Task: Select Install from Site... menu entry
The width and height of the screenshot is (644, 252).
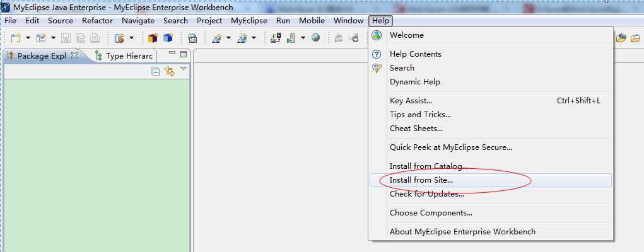Action: click(491, 180)
